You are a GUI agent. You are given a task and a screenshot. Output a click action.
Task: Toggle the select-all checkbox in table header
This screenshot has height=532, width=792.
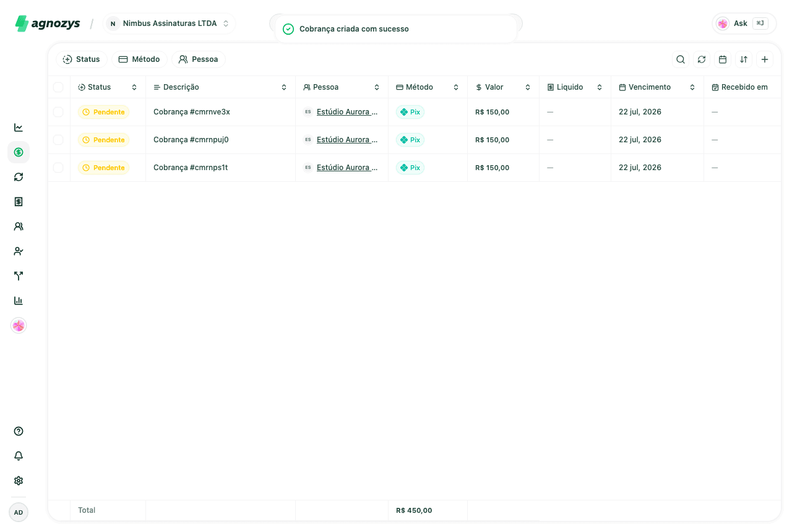pyautogui.click(x=58, y=87)
